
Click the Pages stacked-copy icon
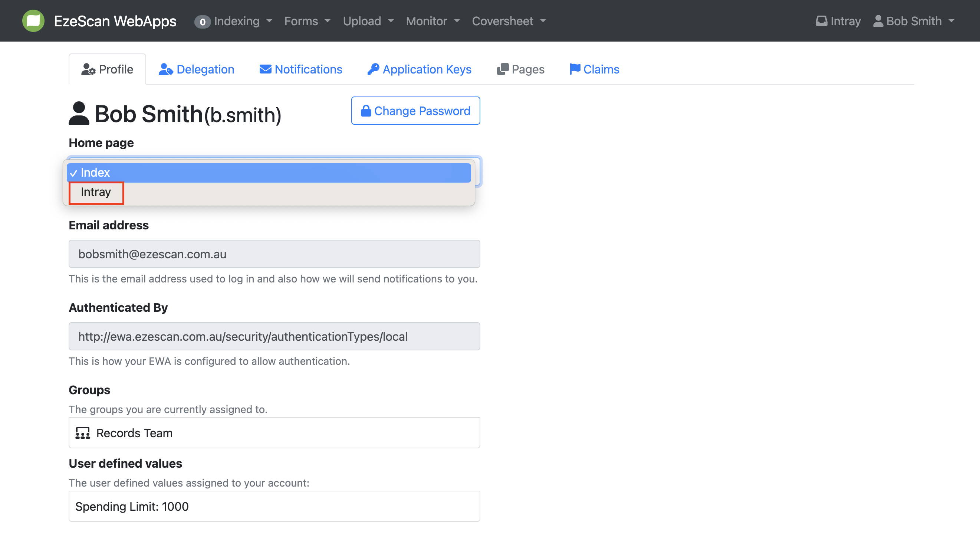coord(503,69)
